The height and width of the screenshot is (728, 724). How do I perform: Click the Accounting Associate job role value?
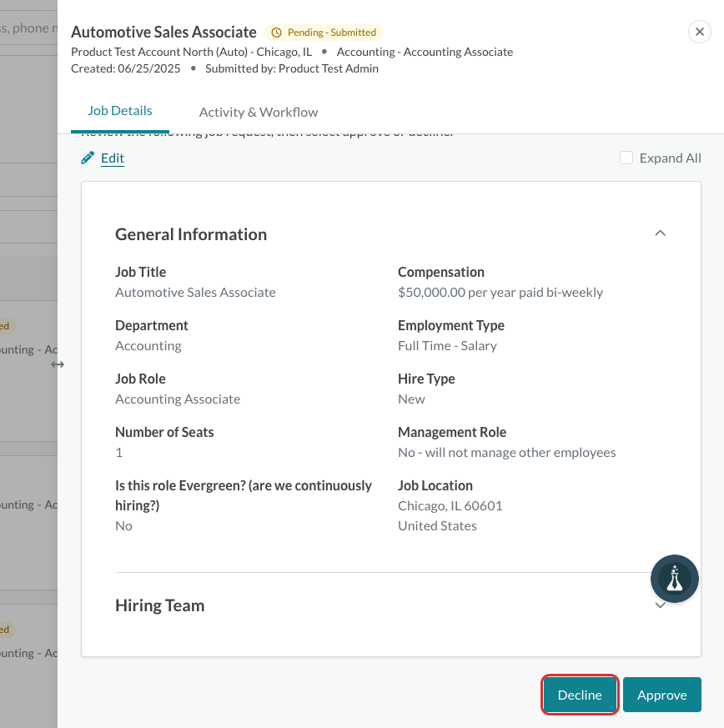(x=178, y=399)
